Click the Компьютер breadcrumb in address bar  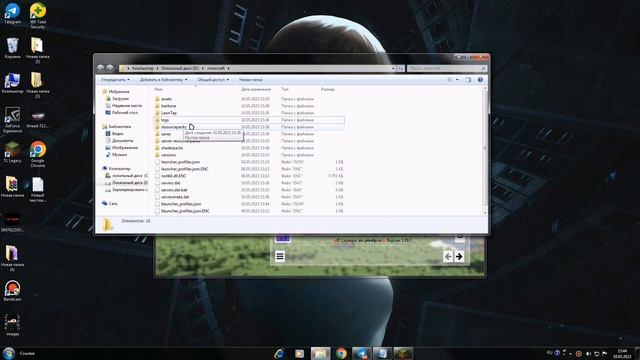point(143,68)
